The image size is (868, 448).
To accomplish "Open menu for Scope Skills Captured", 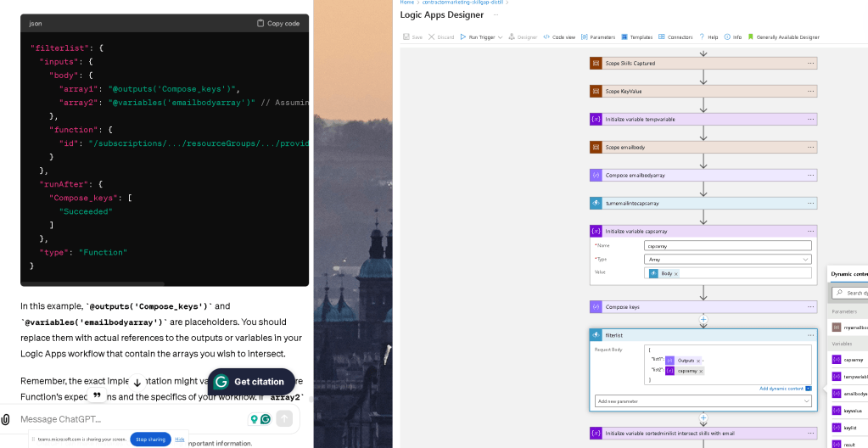I will coord(810,63).
